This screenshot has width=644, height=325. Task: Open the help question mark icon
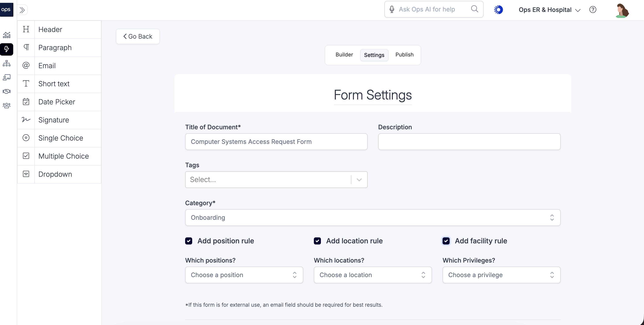[x=593, y=10]
